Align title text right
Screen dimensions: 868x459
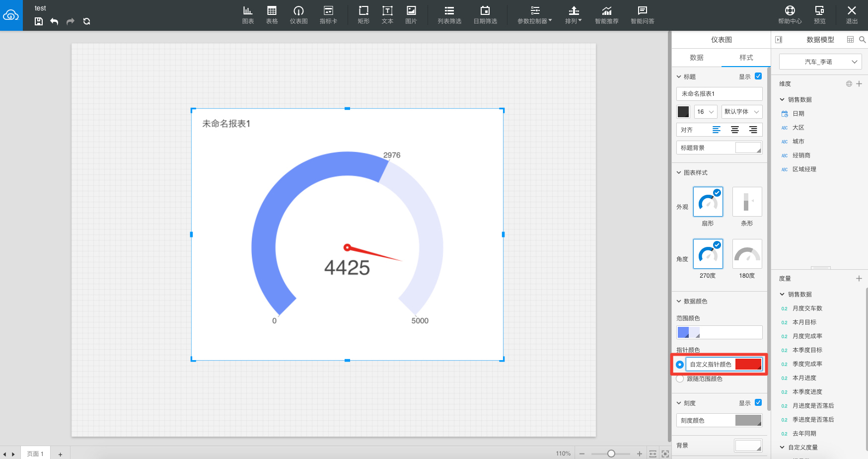(x=753, y=130)
